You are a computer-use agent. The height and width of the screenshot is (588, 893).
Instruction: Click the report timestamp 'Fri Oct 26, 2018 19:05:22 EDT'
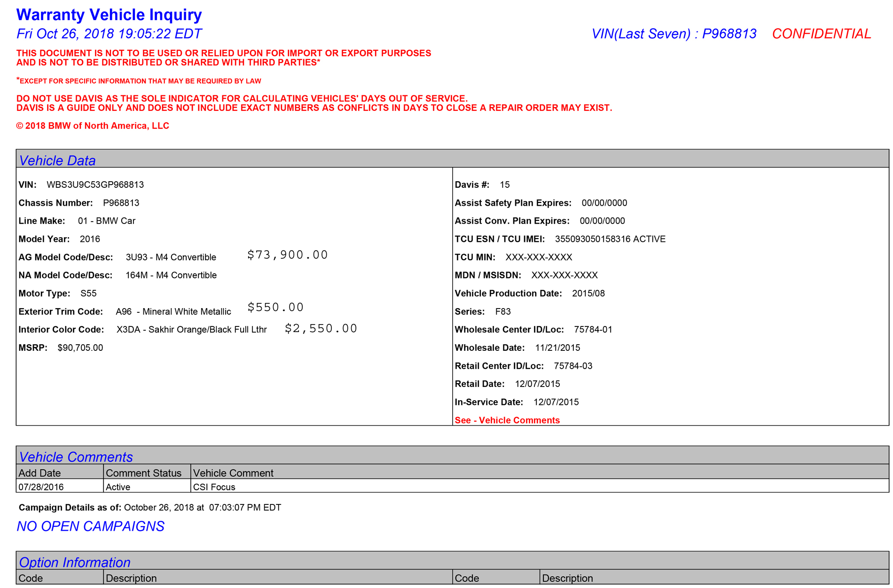(x=109, y=34)
